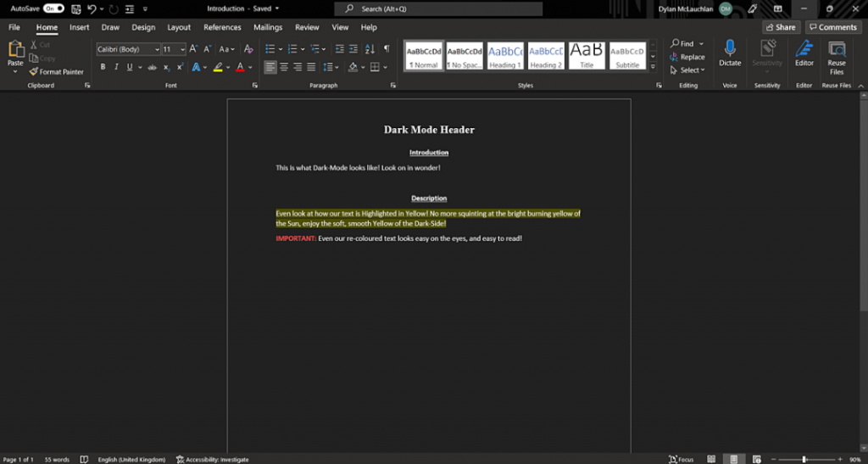Switch to Web Layout view
This screenshot has height=464, width=868.
click(x=756, y=460)
